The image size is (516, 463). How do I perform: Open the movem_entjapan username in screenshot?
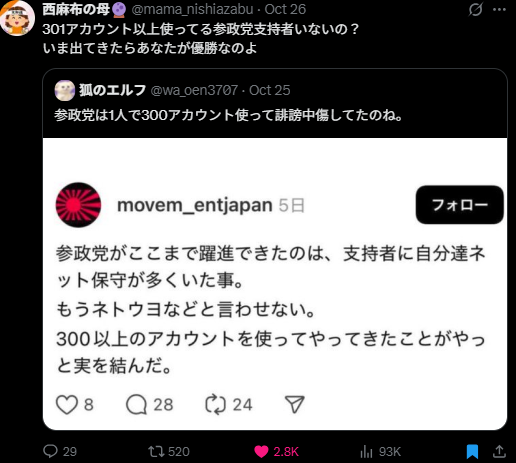click(195, 205)
